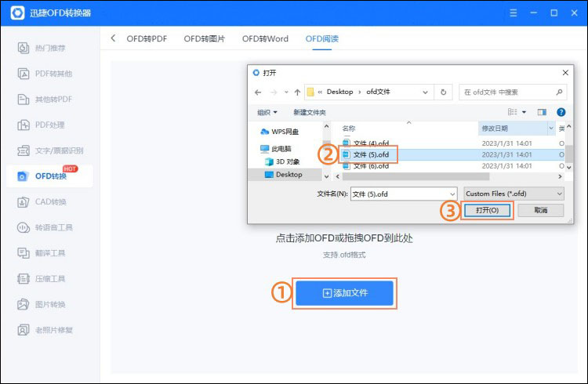This screenshot has width=588, height=384.
Task: Select Desktop in navigation tree
Action: 283,175
